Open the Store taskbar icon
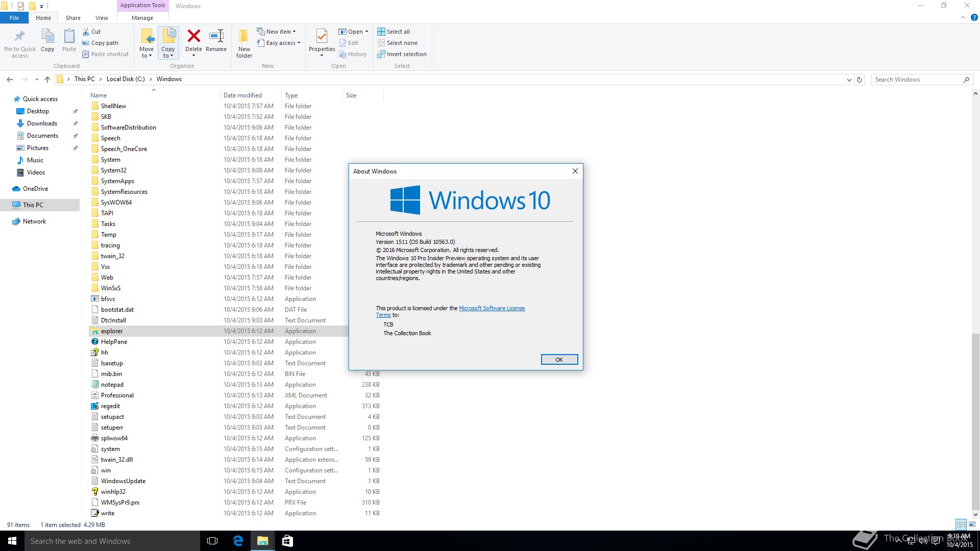 coord(287,541)
